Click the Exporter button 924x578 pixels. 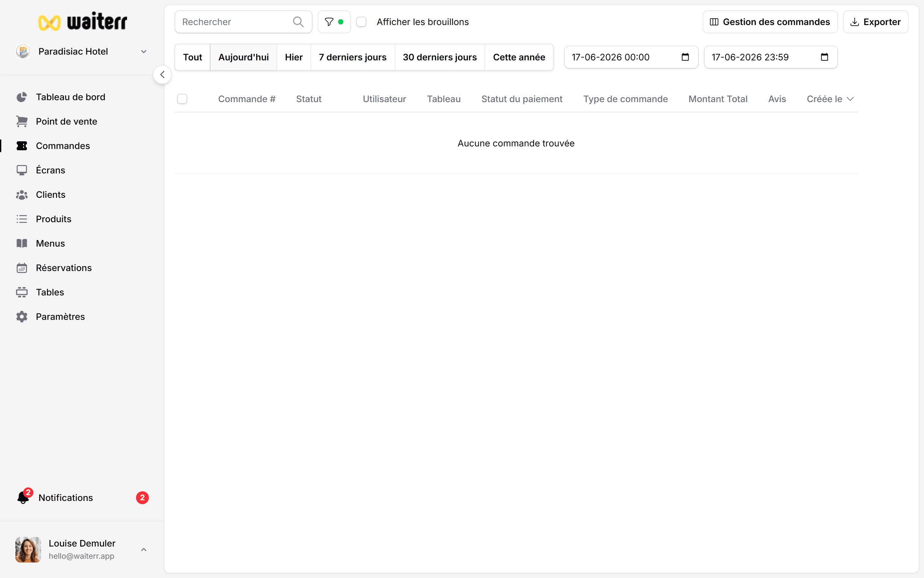pos(875,22)
